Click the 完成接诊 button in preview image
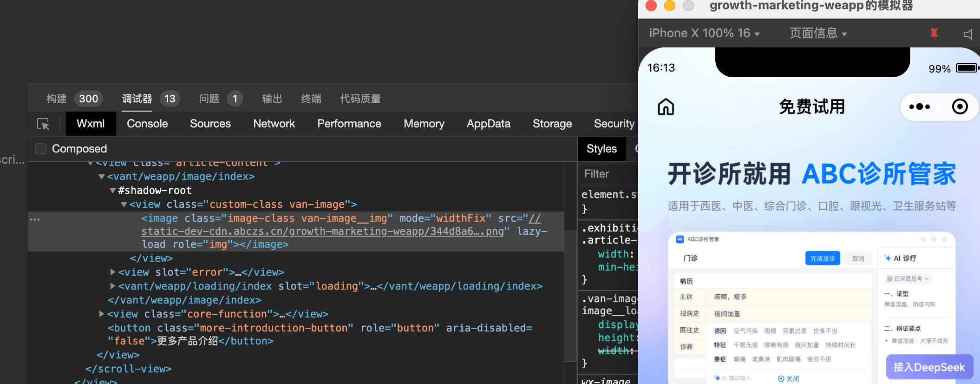 (823, 258)
